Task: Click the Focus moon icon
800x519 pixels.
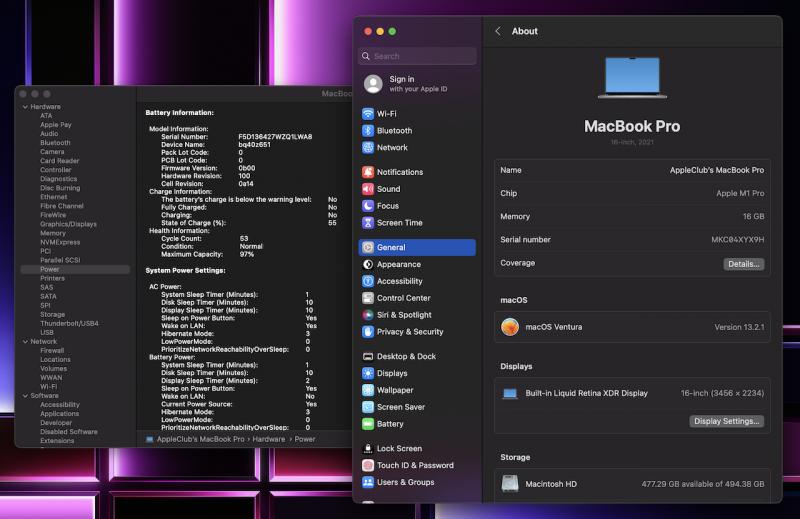Action: coord(368,206)
